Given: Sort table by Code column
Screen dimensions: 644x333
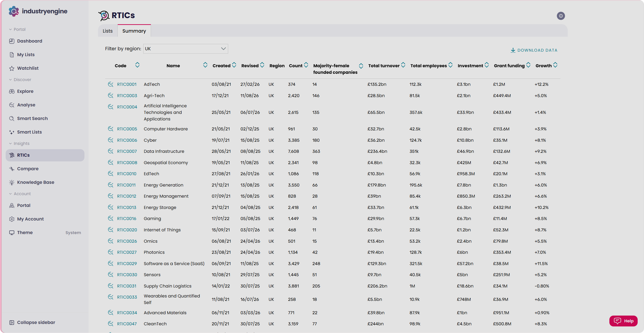Looking at the screenshot, I should (x=137, y=65).
